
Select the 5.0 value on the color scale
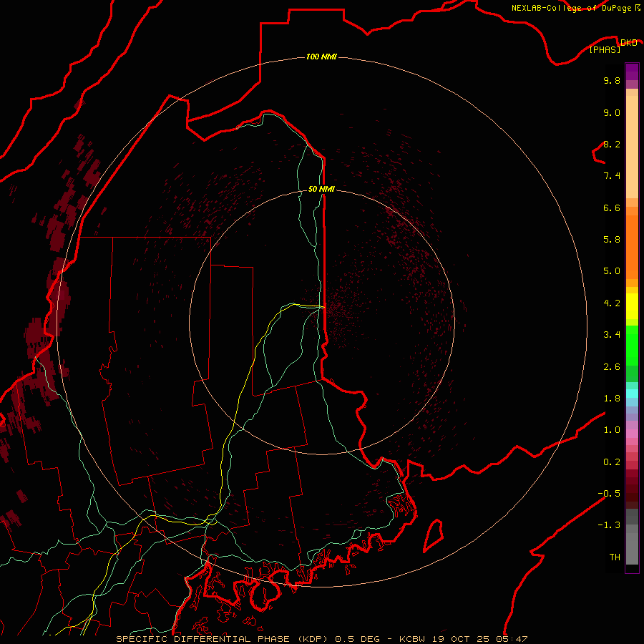click(612, 271)
